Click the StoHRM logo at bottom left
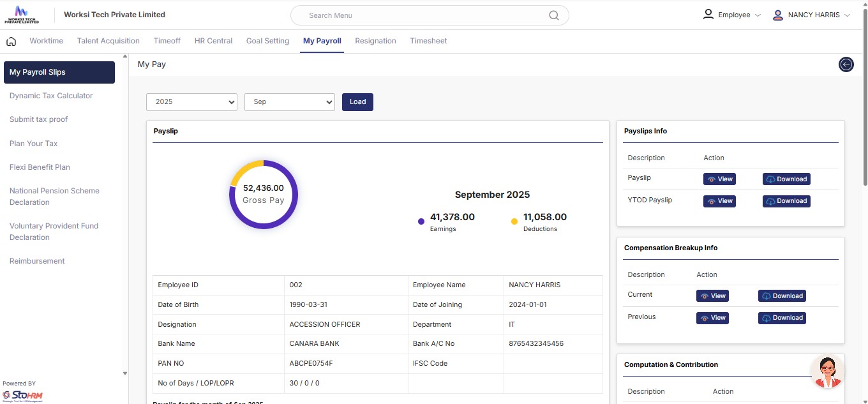The image size is (868, 404). (22, 396)
